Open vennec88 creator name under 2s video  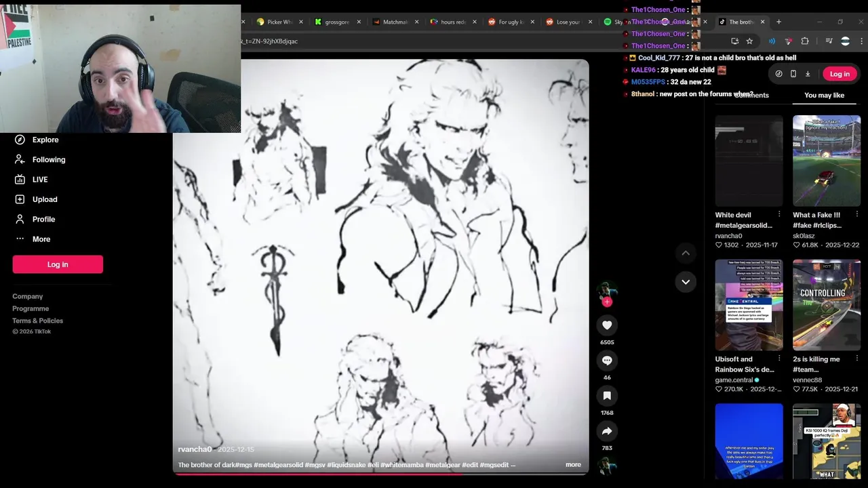(807, 380)
